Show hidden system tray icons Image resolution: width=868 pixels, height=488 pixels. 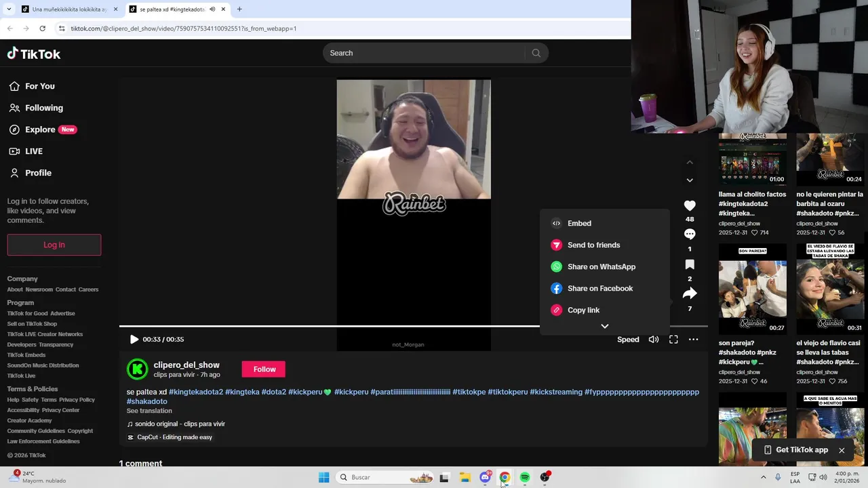764,477
